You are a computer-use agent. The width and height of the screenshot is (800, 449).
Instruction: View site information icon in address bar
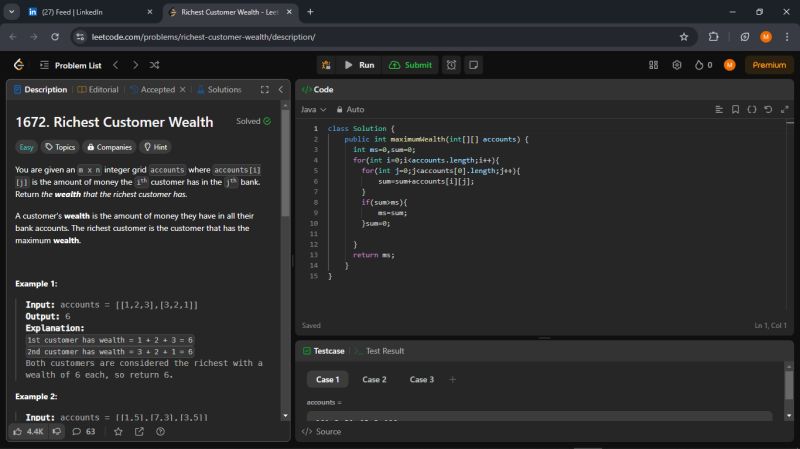click(x=80, y=37)
